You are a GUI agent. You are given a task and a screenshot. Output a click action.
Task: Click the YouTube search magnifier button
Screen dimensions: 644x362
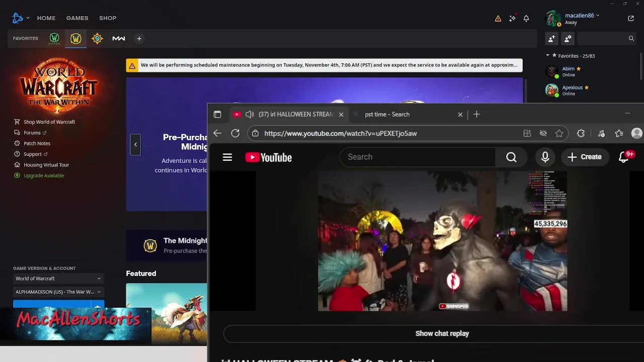click(511, 157)
